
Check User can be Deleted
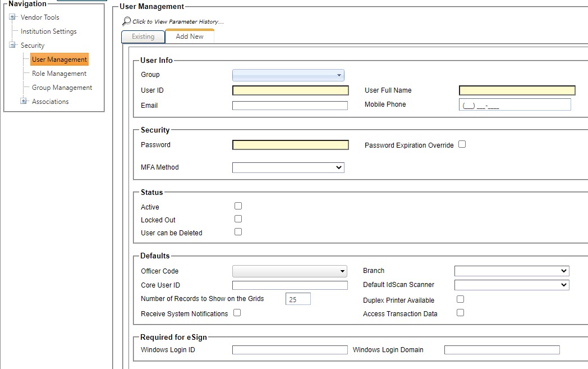click(x=238, y=231)
